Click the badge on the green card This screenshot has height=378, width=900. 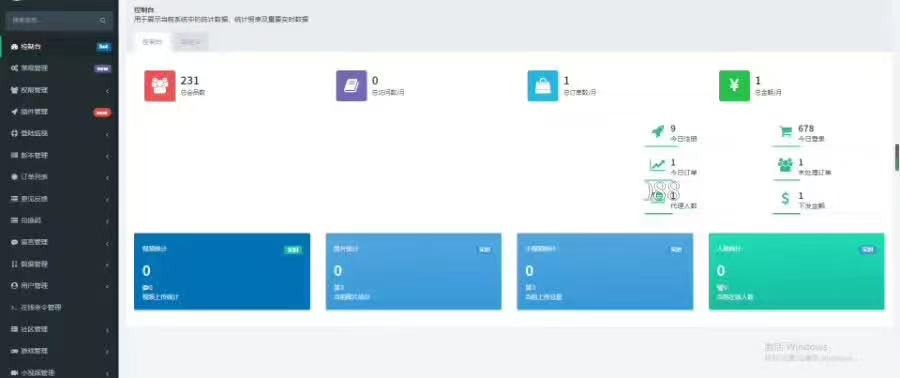tap(867, 250)
